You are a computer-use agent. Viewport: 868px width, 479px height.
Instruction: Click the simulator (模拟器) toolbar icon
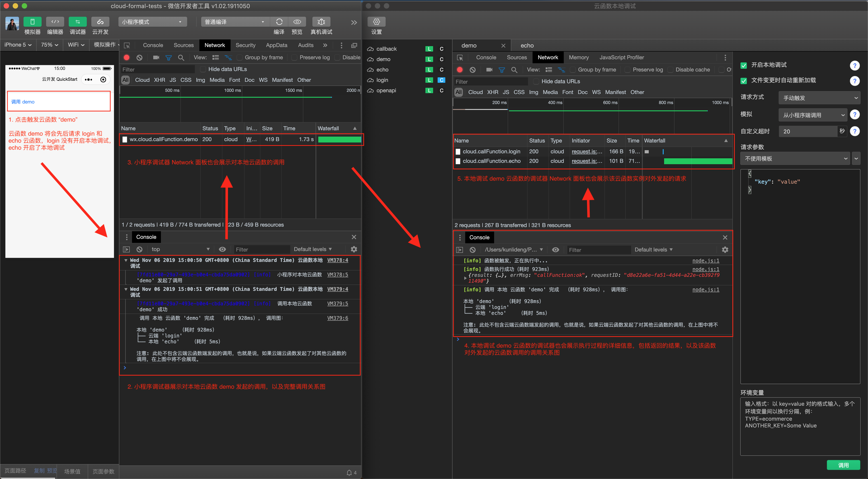[x=32, y=22]
